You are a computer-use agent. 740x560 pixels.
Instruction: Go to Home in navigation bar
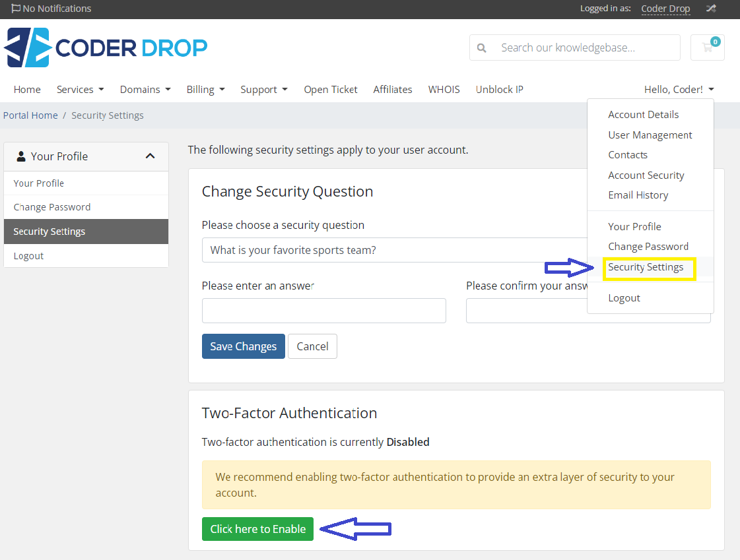(27, 90)
